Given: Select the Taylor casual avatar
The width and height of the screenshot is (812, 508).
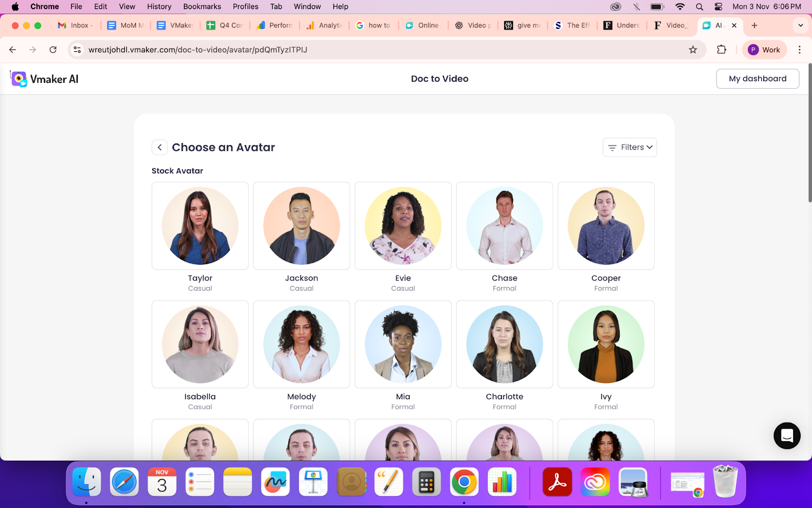Looking at the screenshot, I should 200,226.
